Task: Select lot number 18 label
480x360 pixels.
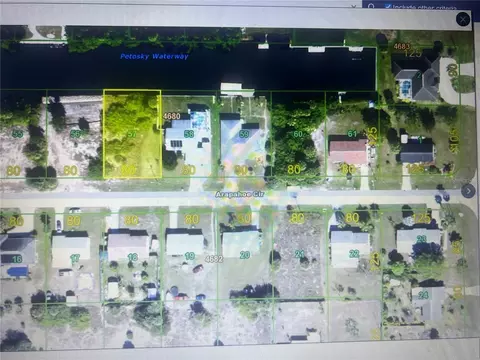Action: click(132, 257)
